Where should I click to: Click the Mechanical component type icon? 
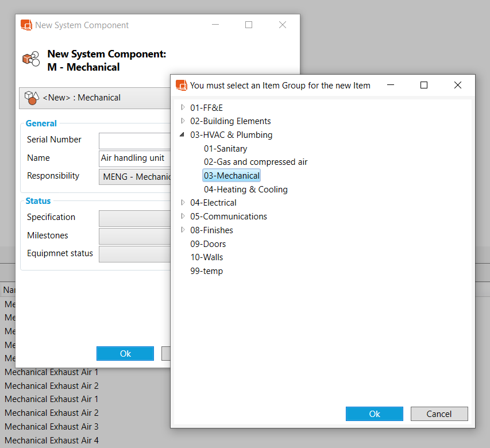(32, 98)
